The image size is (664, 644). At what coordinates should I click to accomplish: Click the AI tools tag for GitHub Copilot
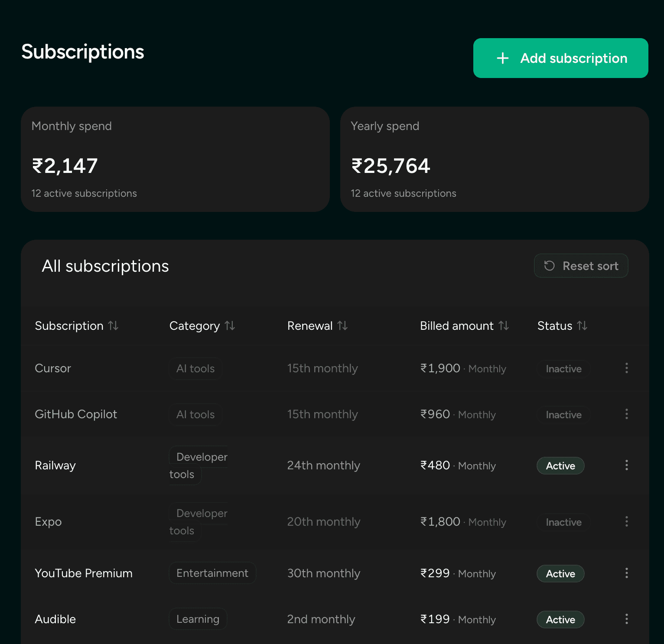click(x=195, y=414)
